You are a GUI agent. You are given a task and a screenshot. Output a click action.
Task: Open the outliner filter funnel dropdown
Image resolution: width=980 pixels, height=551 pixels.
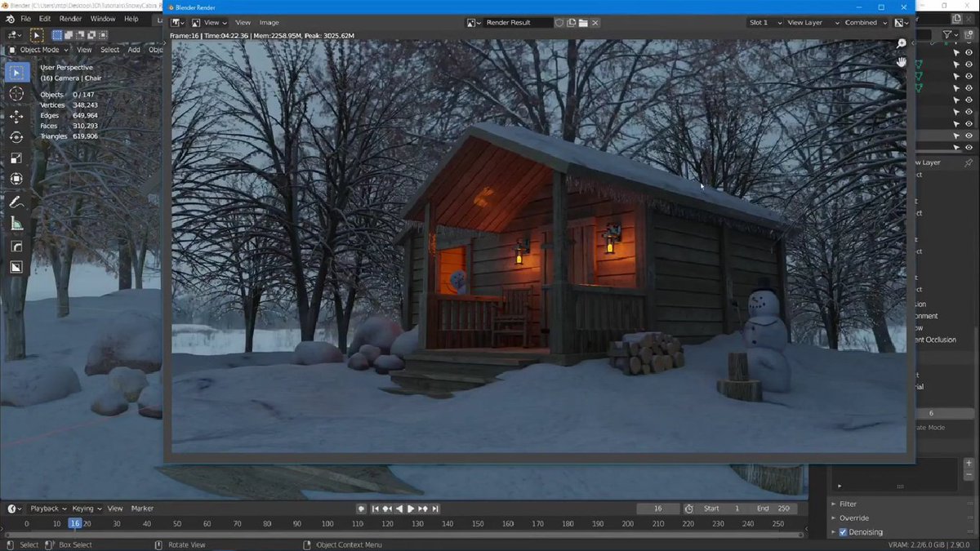point(949,35)
